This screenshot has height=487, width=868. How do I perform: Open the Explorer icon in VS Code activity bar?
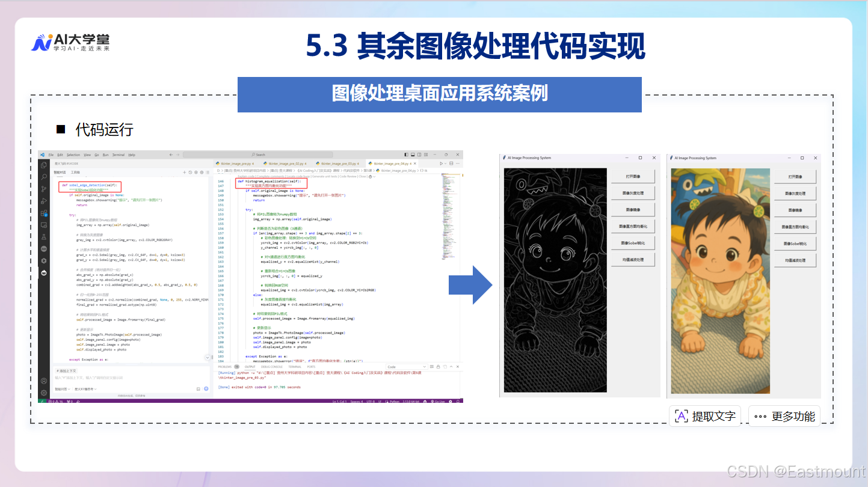point(43,165)
